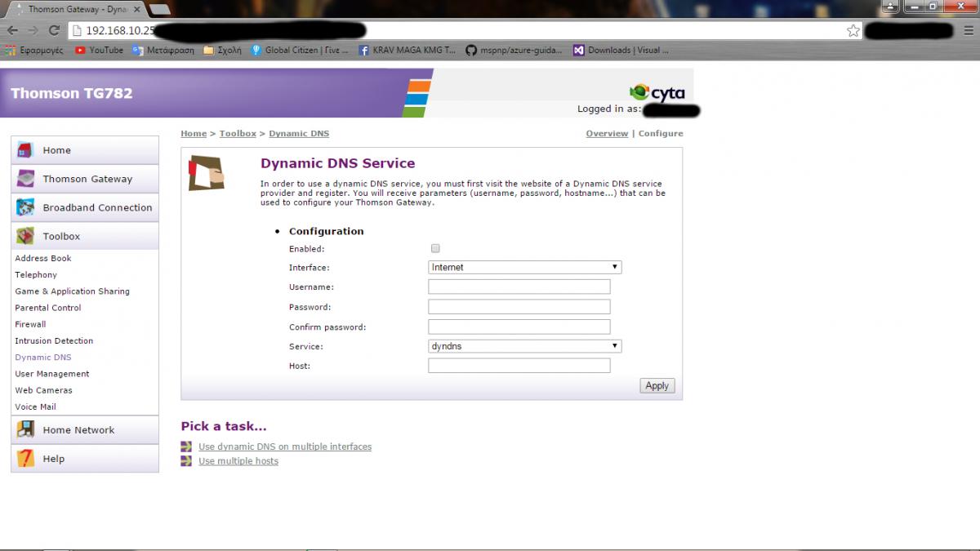Viewport: 980px width, 551px height.
Task: Open the Service dropdown showing dyndns
Action: 525,346
